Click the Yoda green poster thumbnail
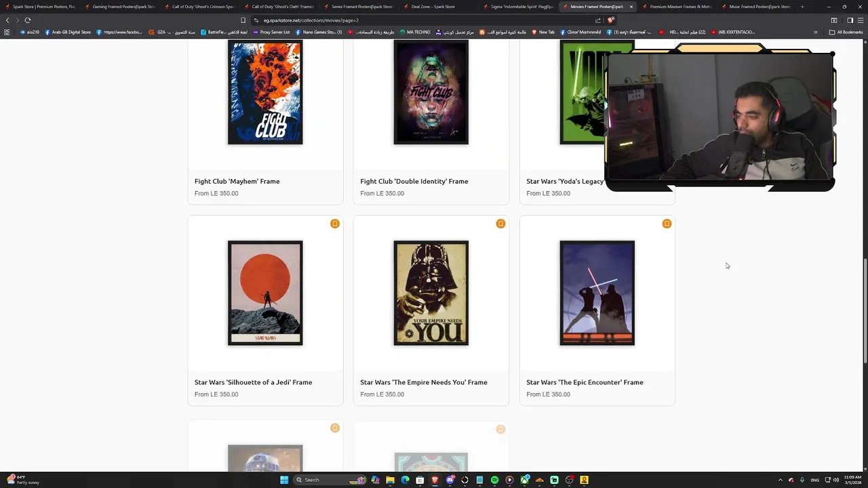Viewport: 868px width, 488px height. point(582,92)
